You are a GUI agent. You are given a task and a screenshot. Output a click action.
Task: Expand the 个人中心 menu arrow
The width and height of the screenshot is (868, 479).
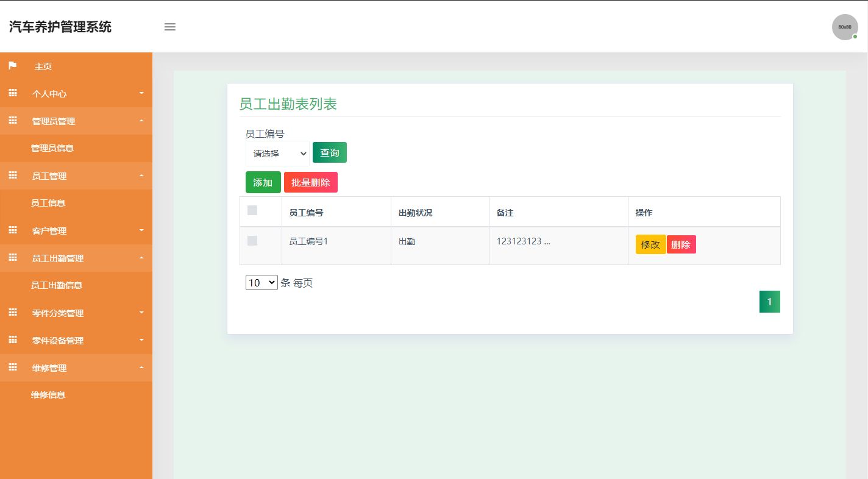coord(141,93)
